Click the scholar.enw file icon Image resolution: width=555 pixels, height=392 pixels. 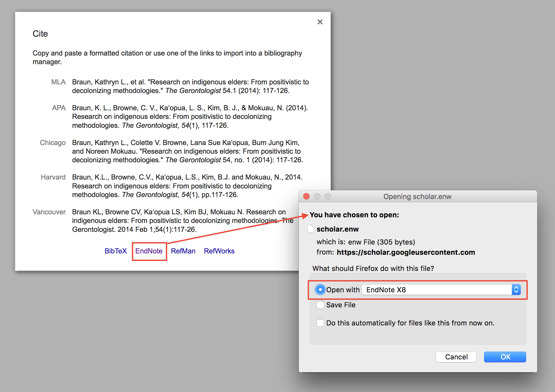click(x=311, y=229)
